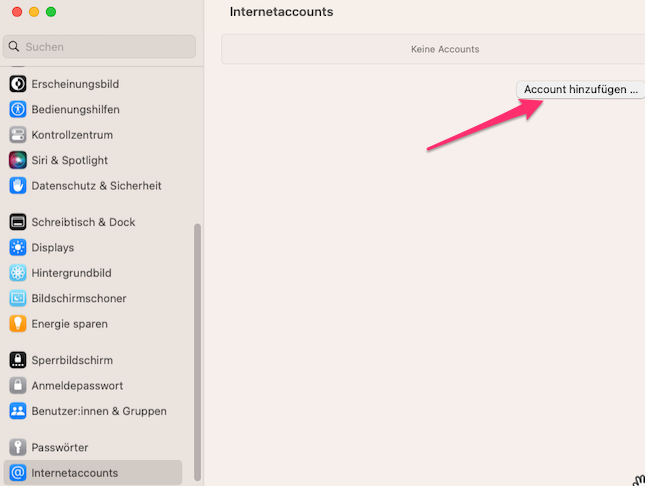Select the Schreibtisch & Dock icon

click(17, 222)
